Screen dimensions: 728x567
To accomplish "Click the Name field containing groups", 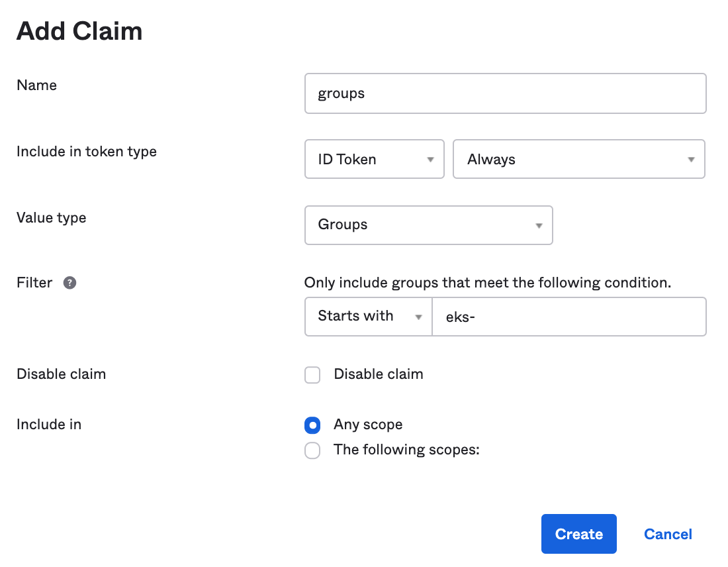I will (x=505, y=93).
